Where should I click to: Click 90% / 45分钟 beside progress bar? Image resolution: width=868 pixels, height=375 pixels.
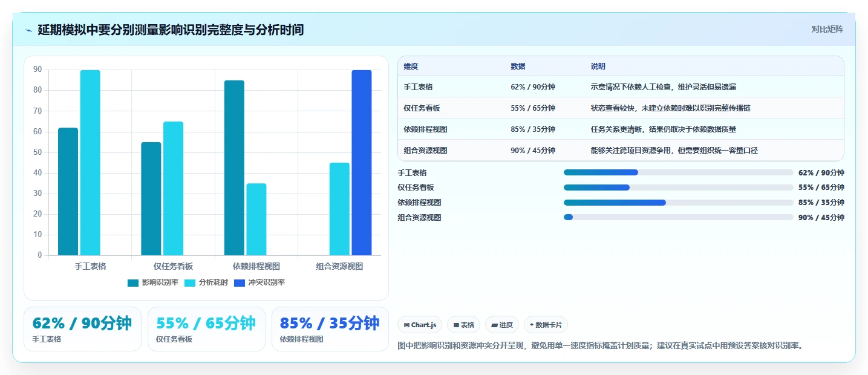[821, 218]
